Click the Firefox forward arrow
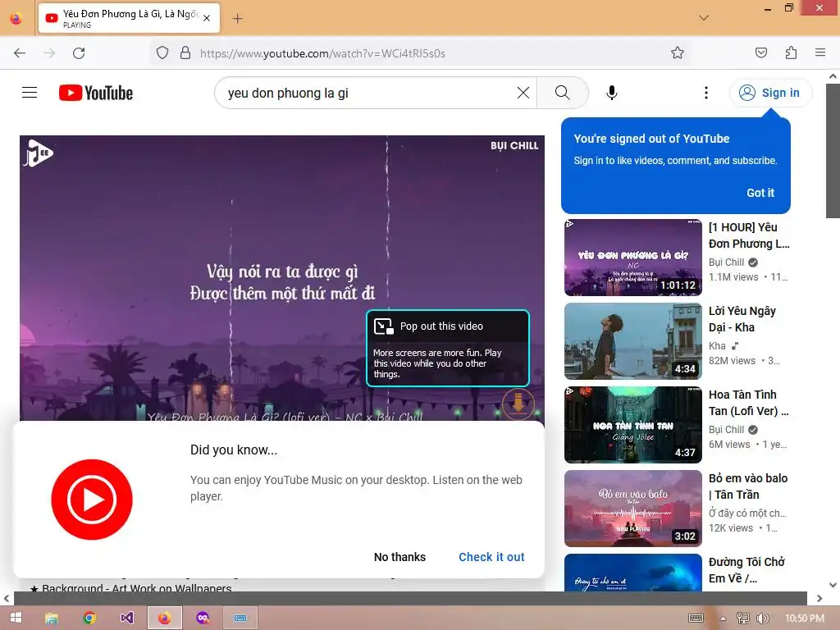840x630 pixels. point(49,53)
